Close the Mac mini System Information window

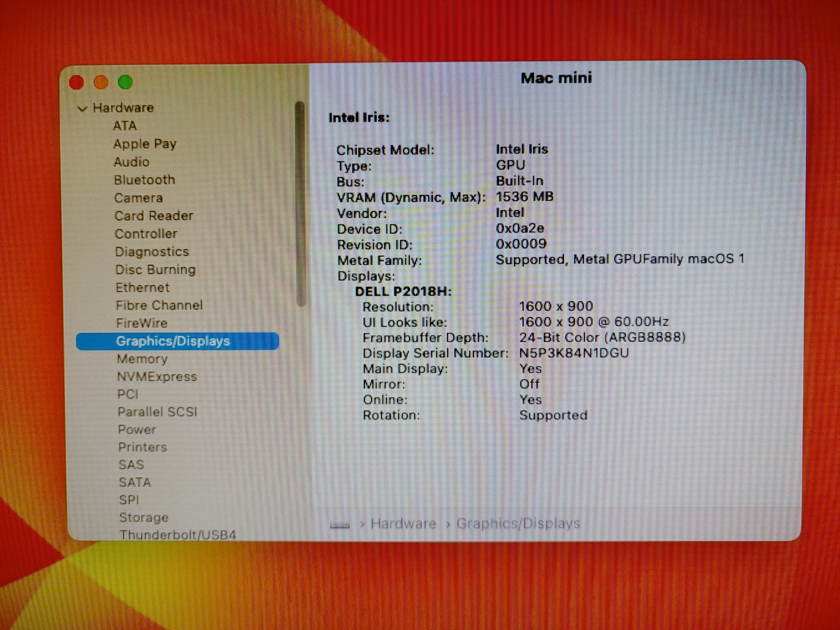(x=76, y=83)
